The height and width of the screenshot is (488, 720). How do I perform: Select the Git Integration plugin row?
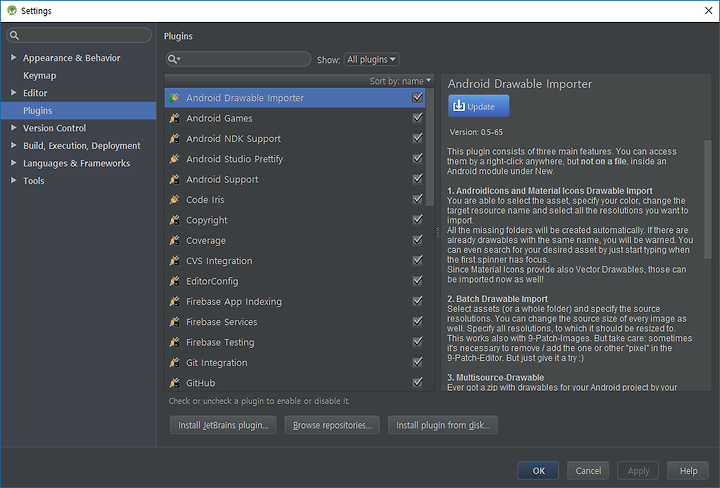coord(295,362)
